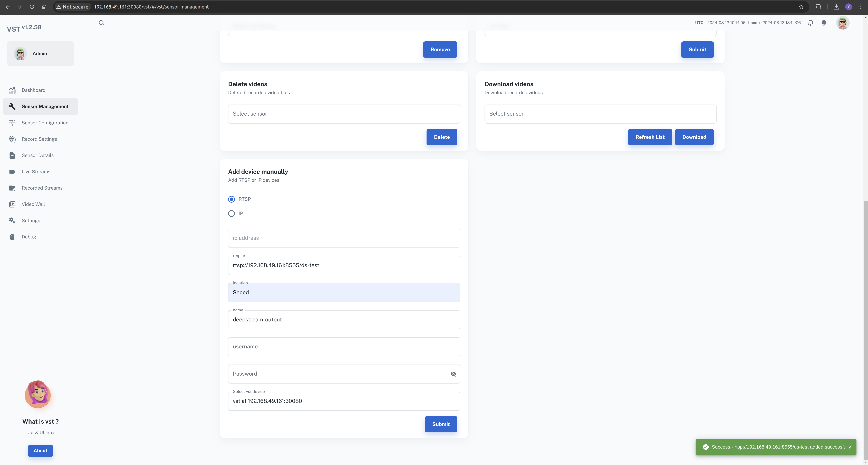Click the rtsp url input field

click(344, 265)
